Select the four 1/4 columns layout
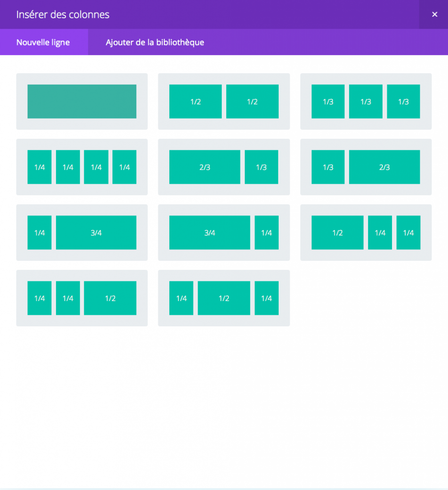 [x=82, y=167]
